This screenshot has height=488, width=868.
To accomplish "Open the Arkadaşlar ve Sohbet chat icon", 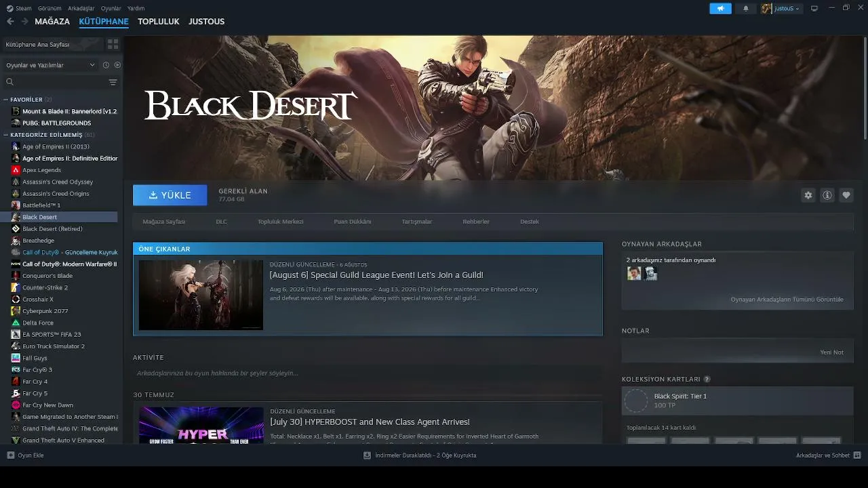I will [857, 455].
